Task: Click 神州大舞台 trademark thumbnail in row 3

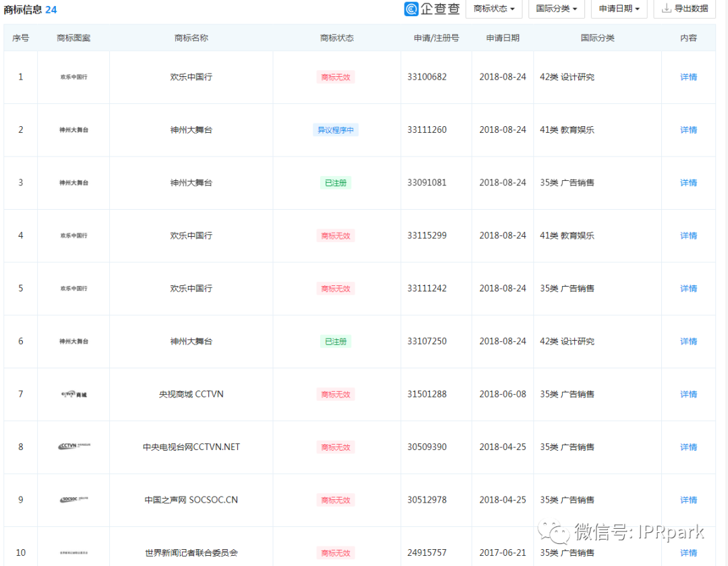Action: tap(74, 183)
